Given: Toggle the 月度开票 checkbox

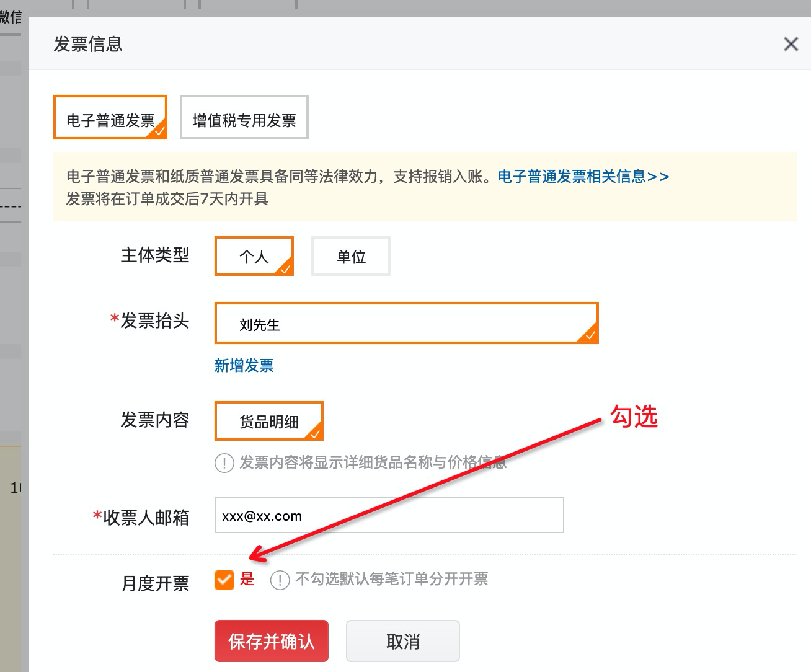Looking at the screenshot, I should click(224, 580).
